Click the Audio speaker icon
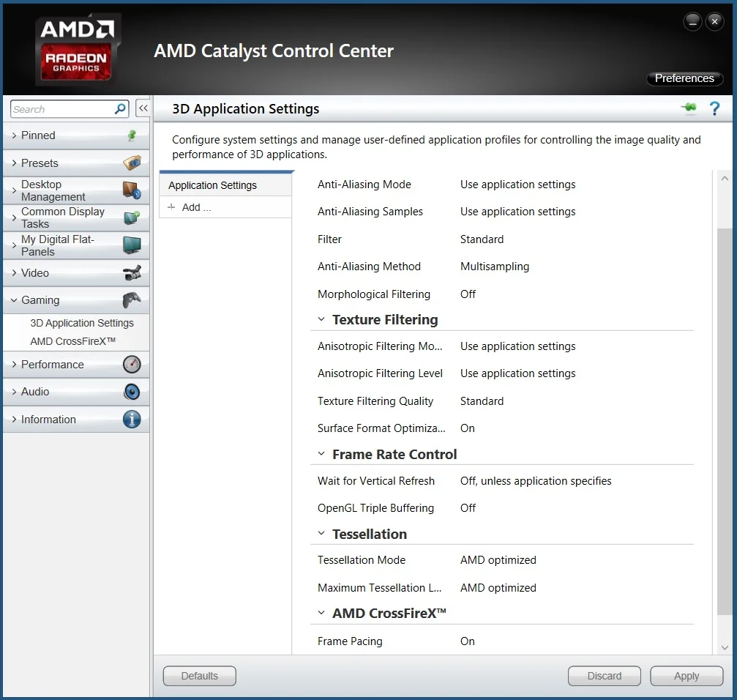Screen dimensions: 737x700 tap(132, 392)
